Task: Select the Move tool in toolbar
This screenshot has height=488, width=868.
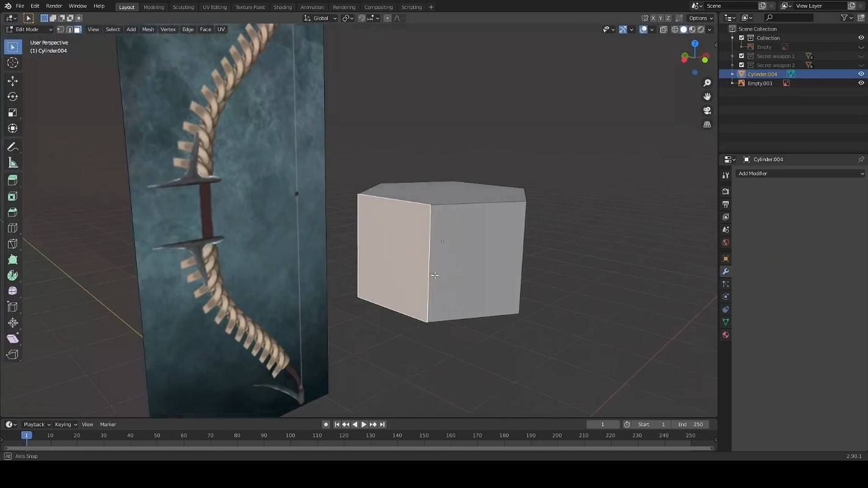Action: pos(12,81)
